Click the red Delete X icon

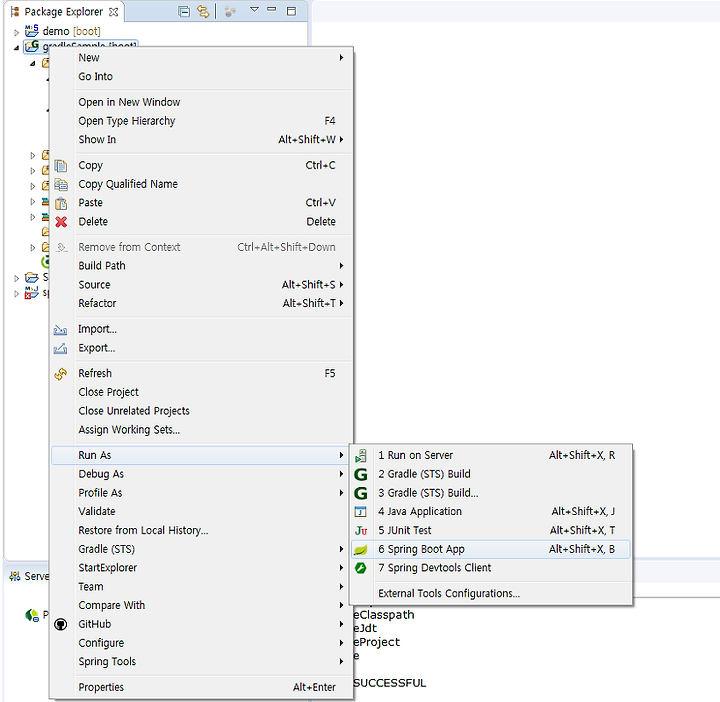click(61, 222)
